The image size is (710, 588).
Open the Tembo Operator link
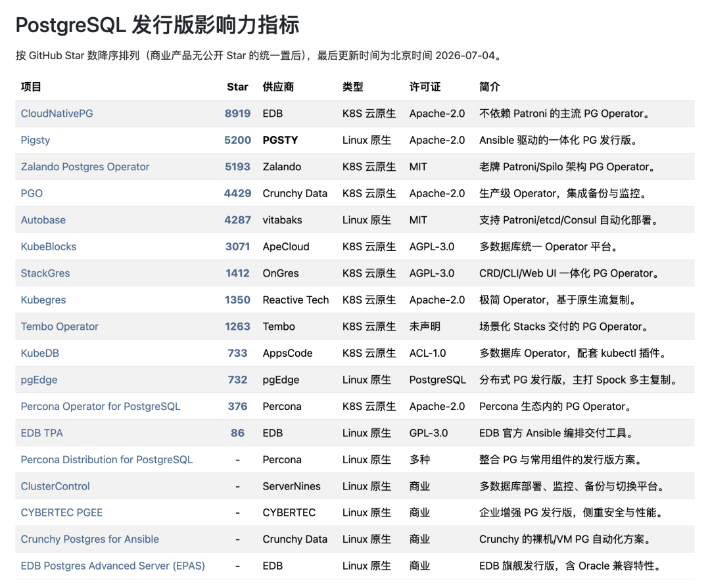59,327
